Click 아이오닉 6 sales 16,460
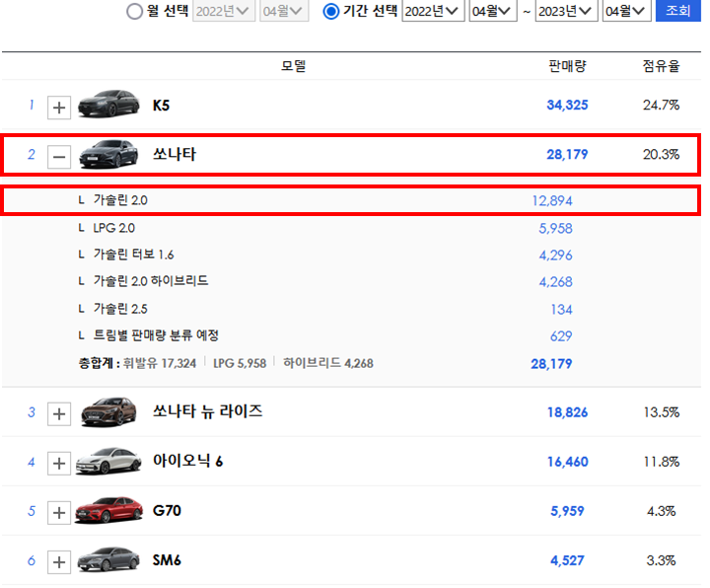The image size is (710, 588). 567,462
